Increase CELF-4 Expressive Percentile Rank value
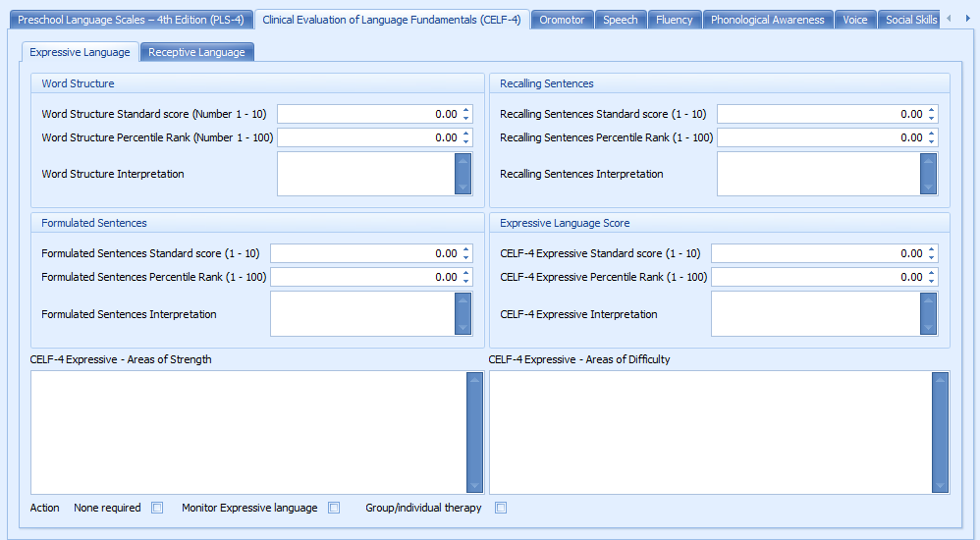Image resolution: width=980 pixels, height=540 pixels. 931,274
